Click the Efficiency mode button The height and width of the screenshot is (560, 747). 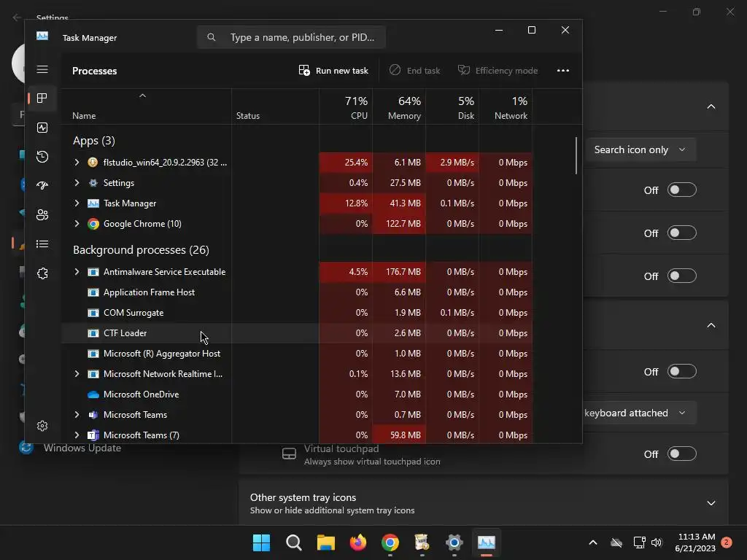click(x=498, y=71)
